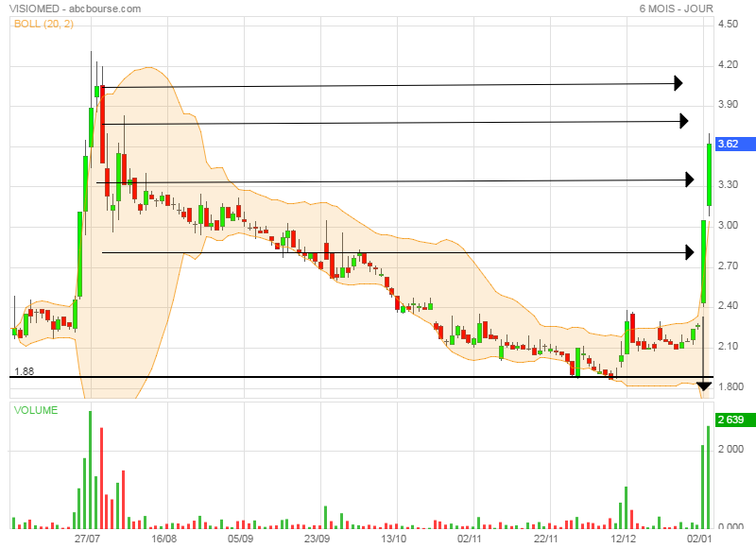
Task: Click the 22/11 date label
Action: [x=546, y=539]
